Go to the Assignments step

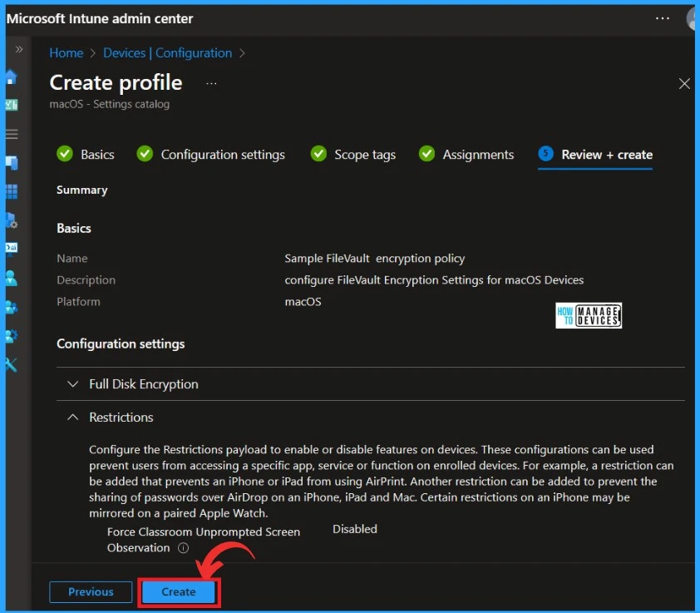click(466, 155)
